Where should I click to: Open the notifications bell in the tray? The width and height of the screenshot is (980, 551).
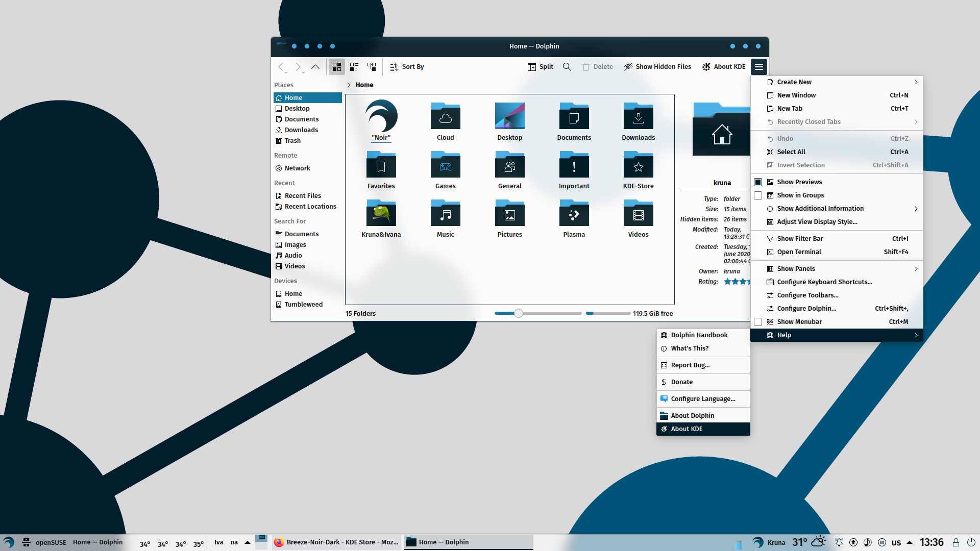point(839,542)
